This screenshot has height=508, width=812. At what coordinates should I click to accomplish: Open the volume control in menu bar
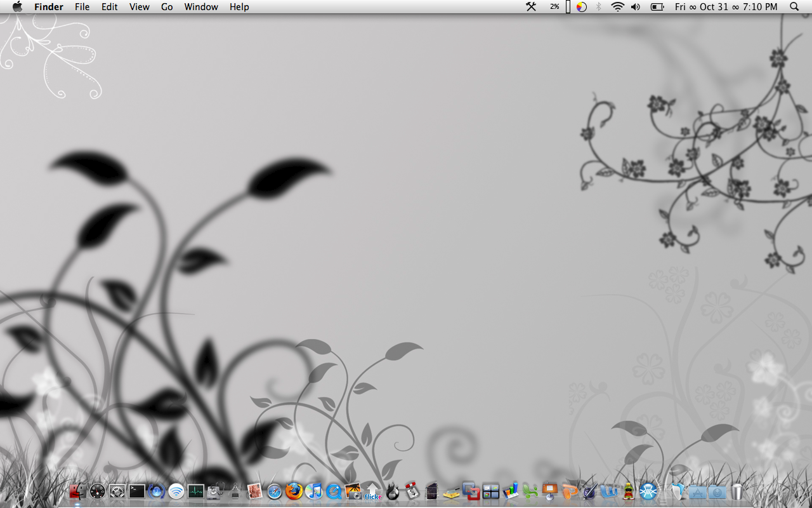click(636, 7)
